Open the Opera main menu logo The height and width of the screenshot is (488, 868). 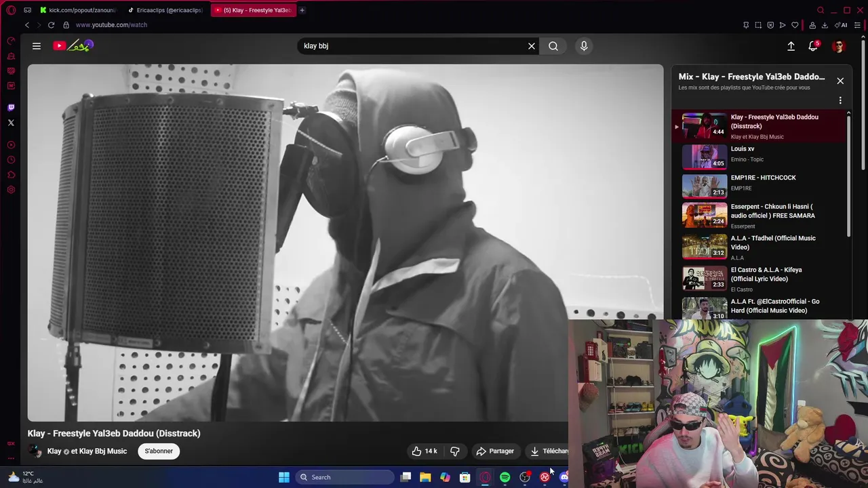pyautogui.click(x=11, y=10)
